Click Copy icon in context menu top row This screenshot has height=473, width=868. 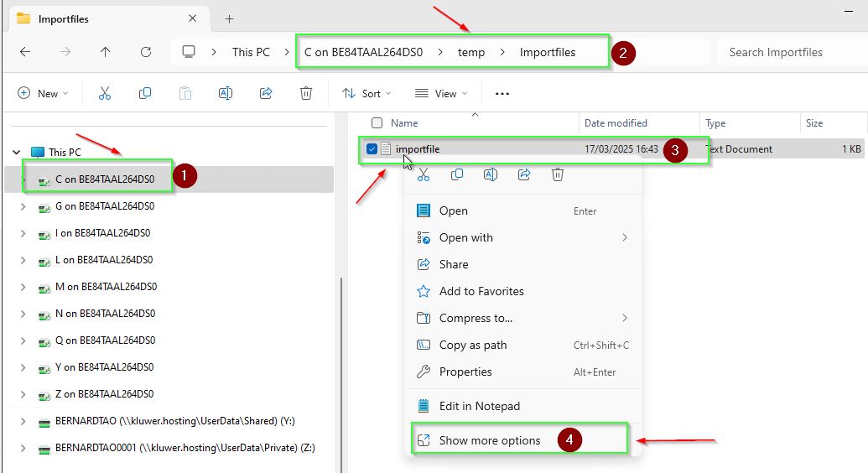pos(457,174)
